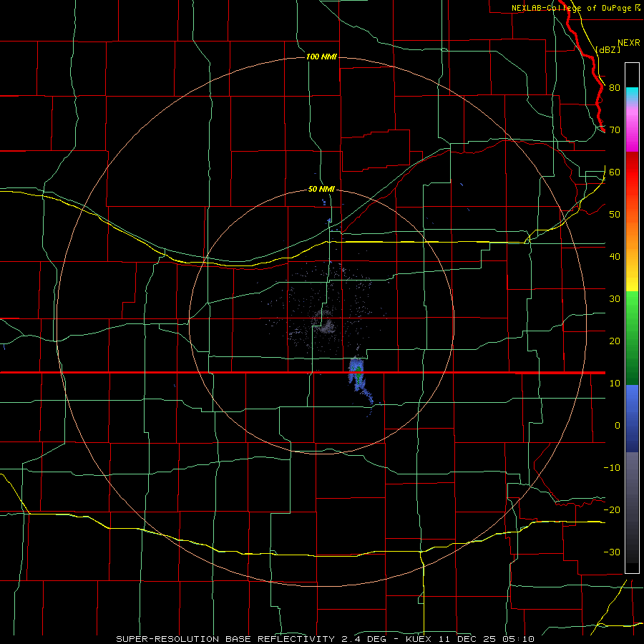Click the 40 dBZ scale value

coord(615,257)
